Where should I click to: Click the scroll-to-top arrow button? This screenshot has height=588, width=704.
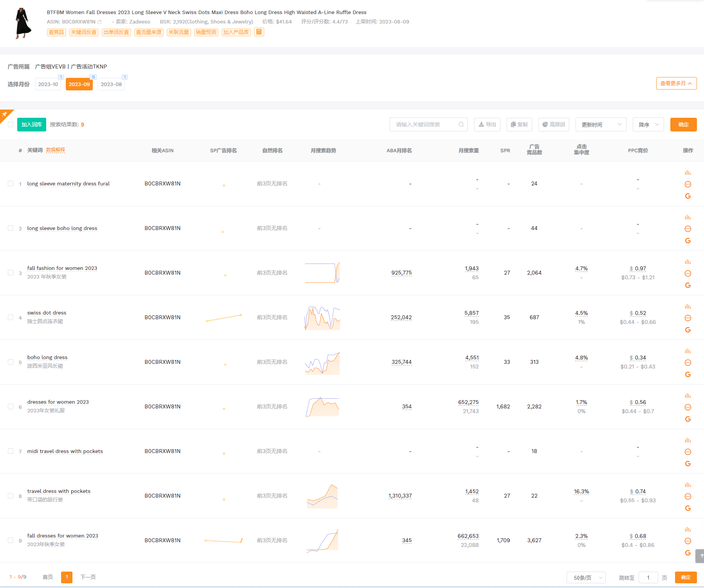700,556
